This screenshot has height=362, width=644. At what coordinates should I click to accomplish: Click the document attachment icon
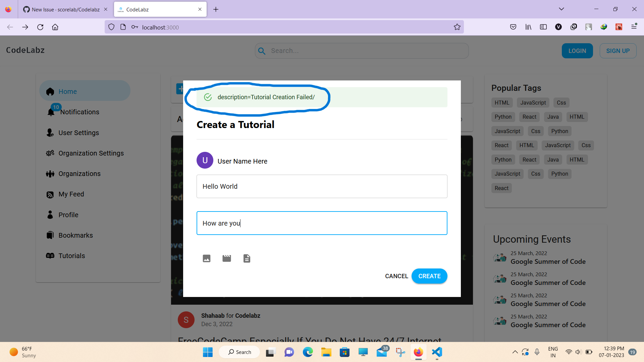coord(247,258)
